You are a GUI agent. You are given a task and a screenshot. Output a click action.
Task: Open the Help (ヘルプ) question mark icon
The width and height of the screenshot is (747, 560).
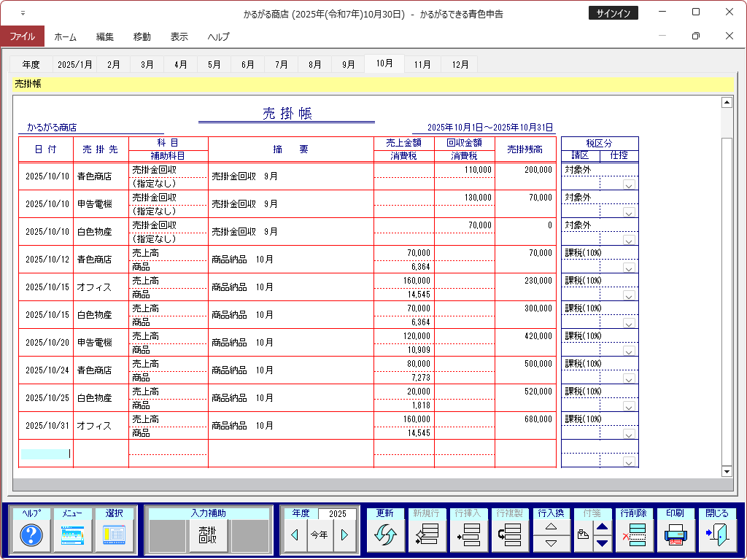click(x=31, y=536)
